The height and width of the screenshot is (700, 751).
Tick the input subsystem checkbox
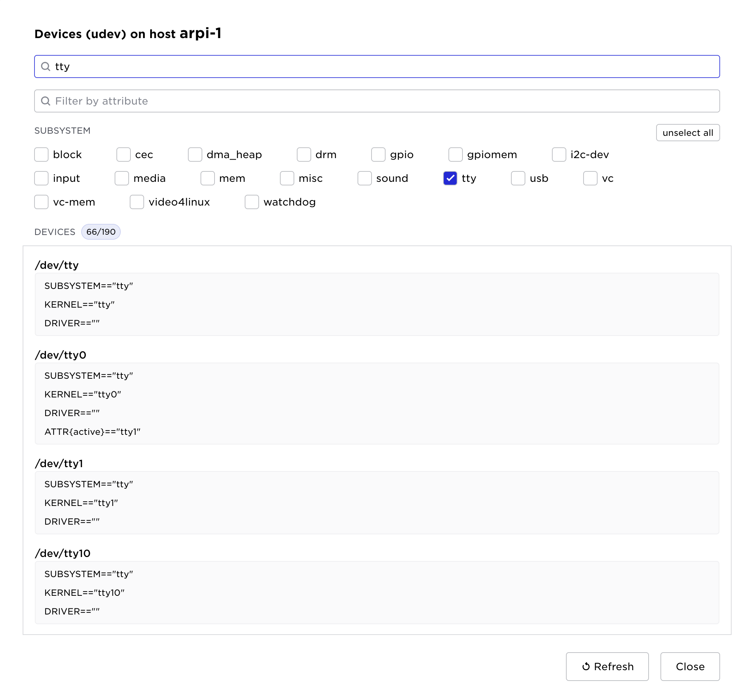click(x=41, y=178)
